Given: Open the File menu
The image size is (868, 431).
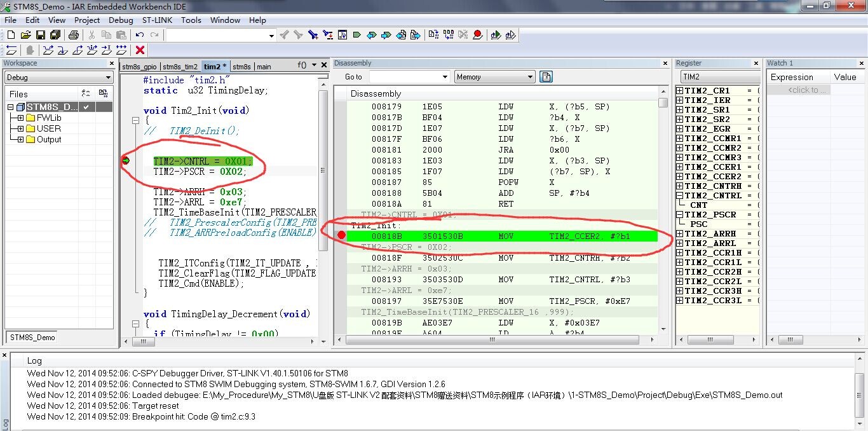Looking at the screenshot, I should (x=10, y=20).
